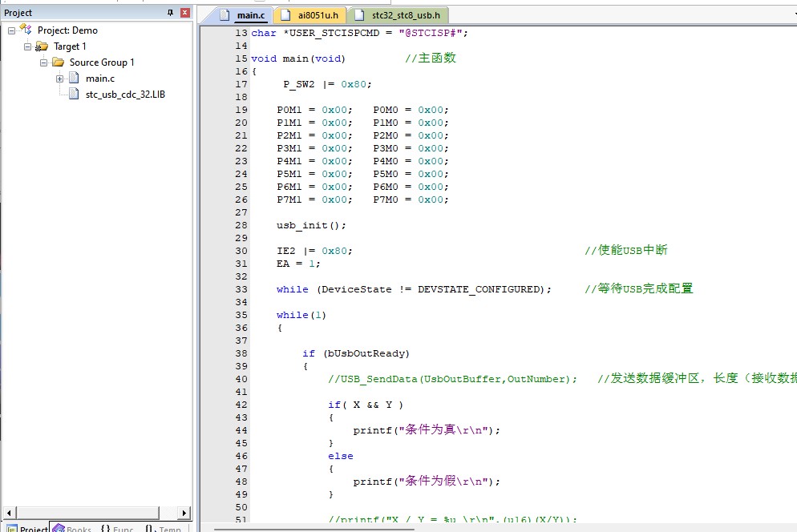Open the stc32_stc8_usb.h editor tab
This screenshot has height=532, width=797.
pos(398,15)
